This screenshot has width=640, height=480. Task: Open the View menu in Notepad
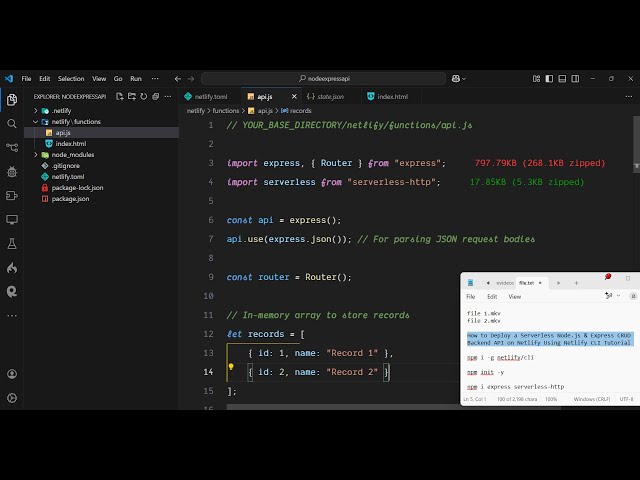tap(514, 297)
